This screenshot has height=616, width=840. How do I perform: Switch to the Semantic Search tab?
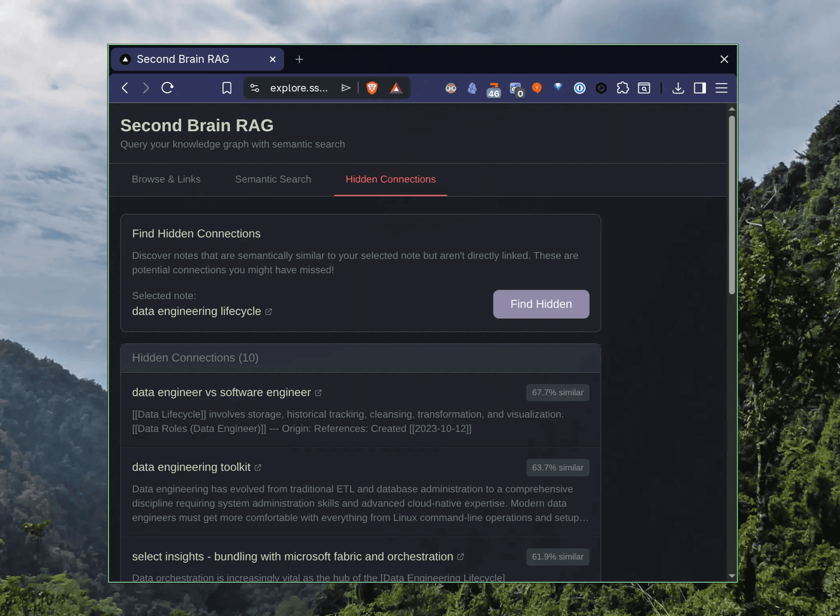273,179
